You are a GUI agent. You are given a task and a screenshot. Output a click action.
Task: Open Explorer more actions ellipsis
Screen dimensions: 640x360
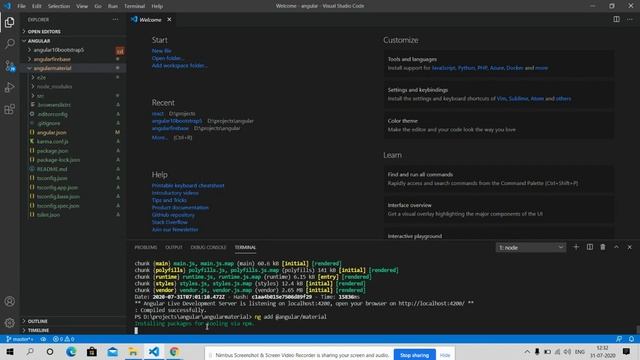(116, 20)
